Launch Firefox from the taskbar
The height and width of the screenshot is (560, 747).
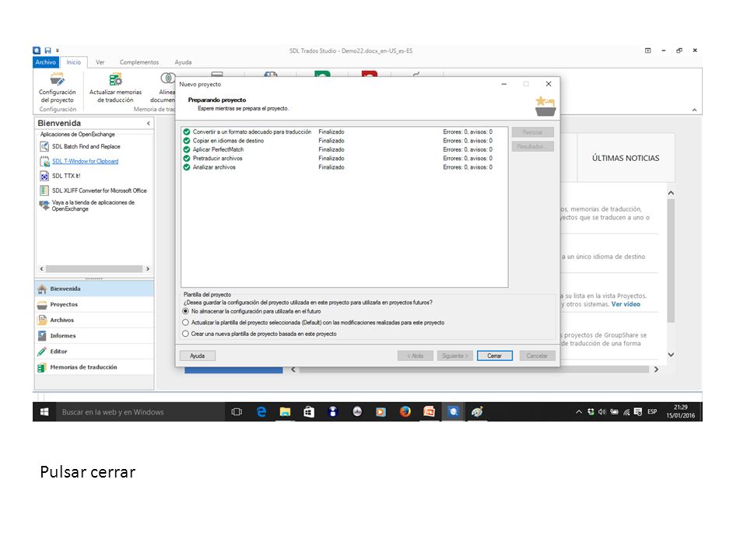pos(405,412)
